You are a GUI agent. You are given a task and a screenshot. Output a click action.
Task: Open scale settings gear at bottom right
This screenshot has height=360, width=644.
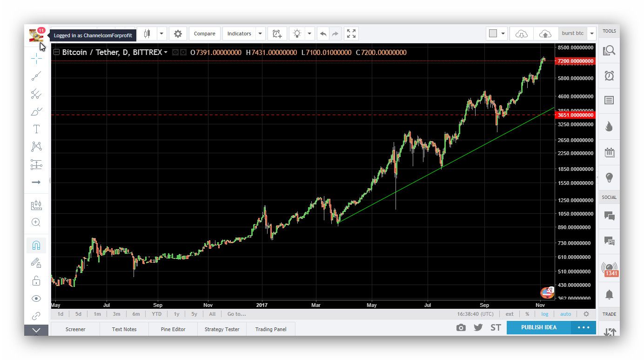(x=586, y=314)
